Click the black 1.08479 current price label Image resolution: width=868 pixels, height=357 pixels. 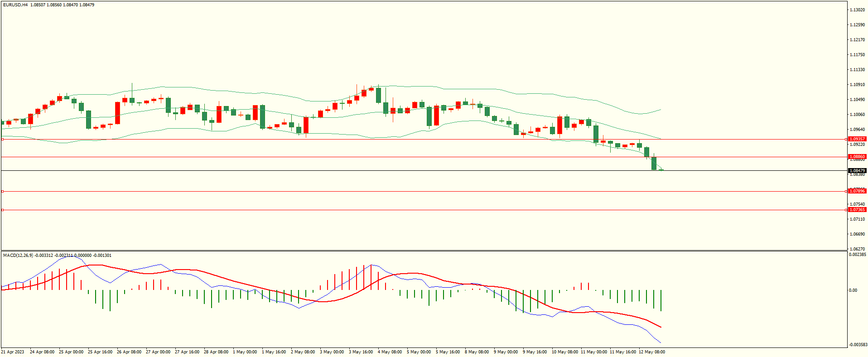click(857, 171)
